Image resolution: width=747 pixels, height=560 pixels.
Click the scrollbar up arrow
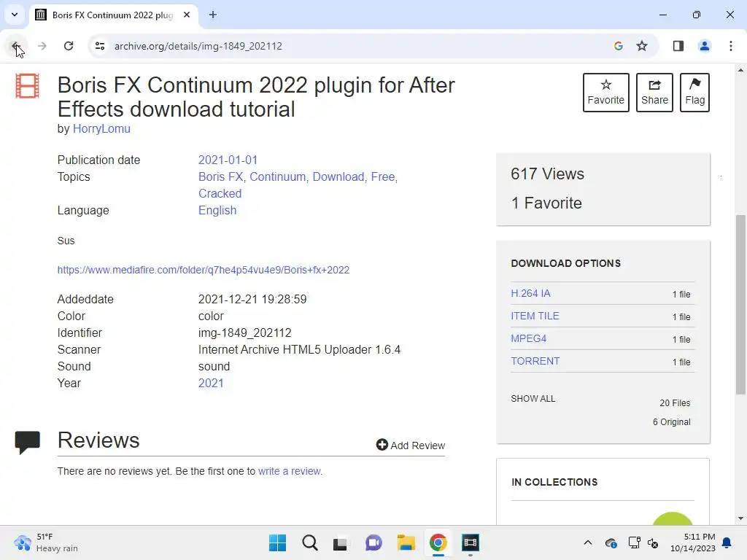point(740,70)
